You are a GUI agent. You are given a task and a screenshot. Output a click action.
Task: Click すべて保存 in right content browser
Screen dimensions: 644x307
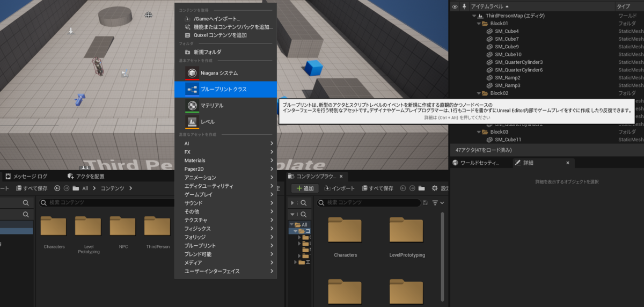coord(378,188)
